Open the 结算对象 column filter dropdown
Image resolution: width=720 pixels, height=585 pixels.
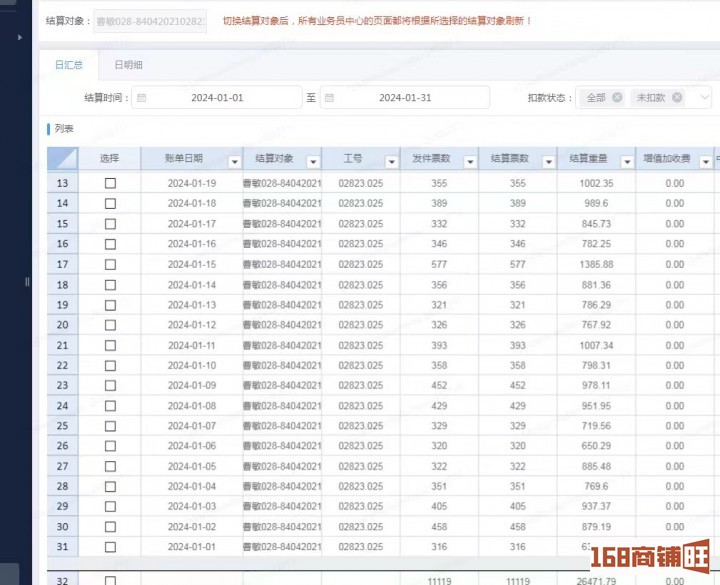click(x=313, y=161)
